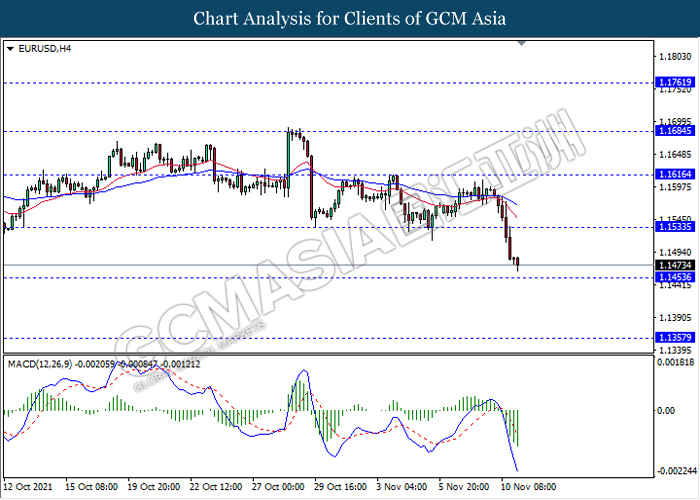Click the 19 Oct 20:00 time label

[154, 487]
